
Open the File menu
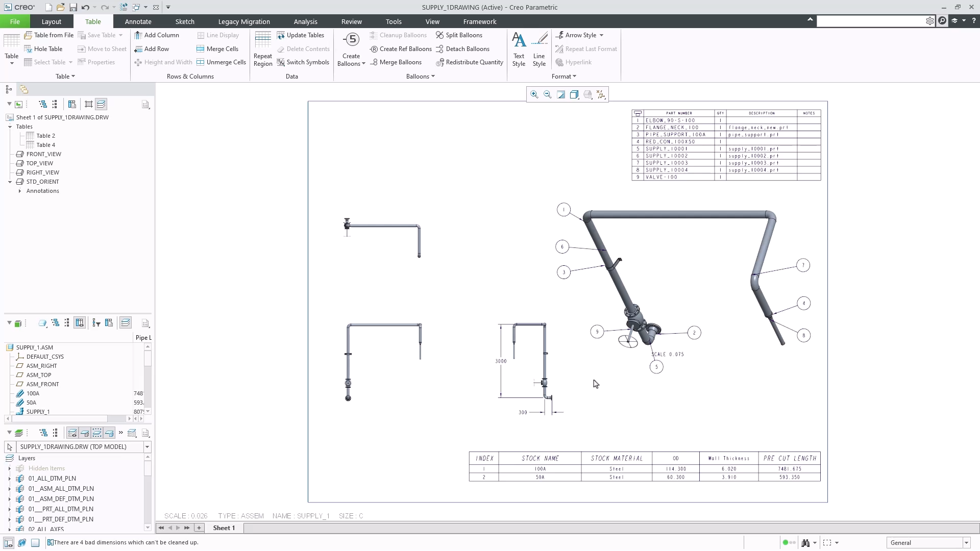15,21
